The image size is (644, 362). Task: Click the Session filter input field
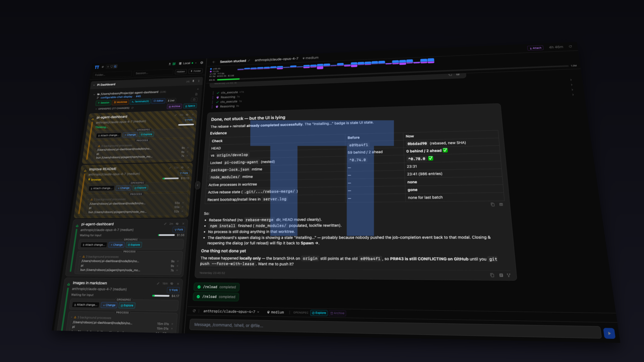pyautogui.click(x=153, y=73)
